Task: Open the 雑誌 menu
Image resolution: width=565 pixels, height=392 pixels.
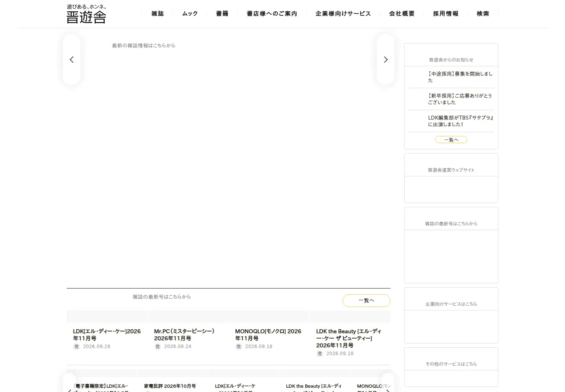Action: [x=158, y=14]
